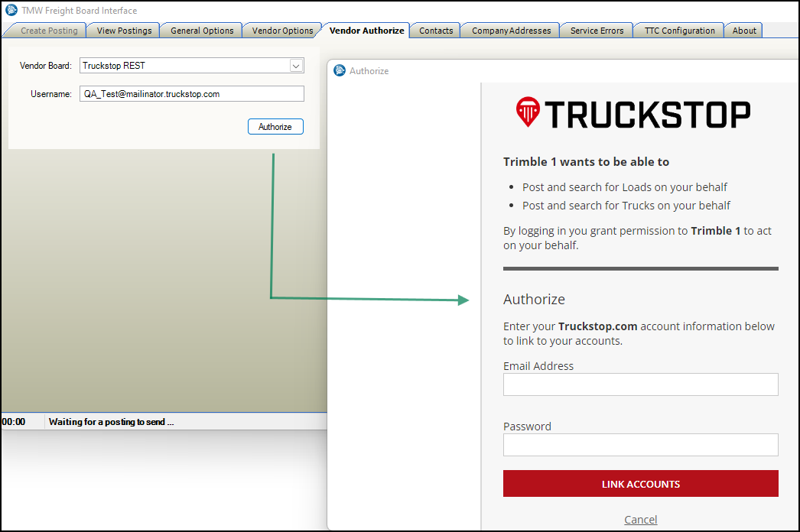Click the Authorize button
This screenshot has width=800, height=532.
[275, 126]
